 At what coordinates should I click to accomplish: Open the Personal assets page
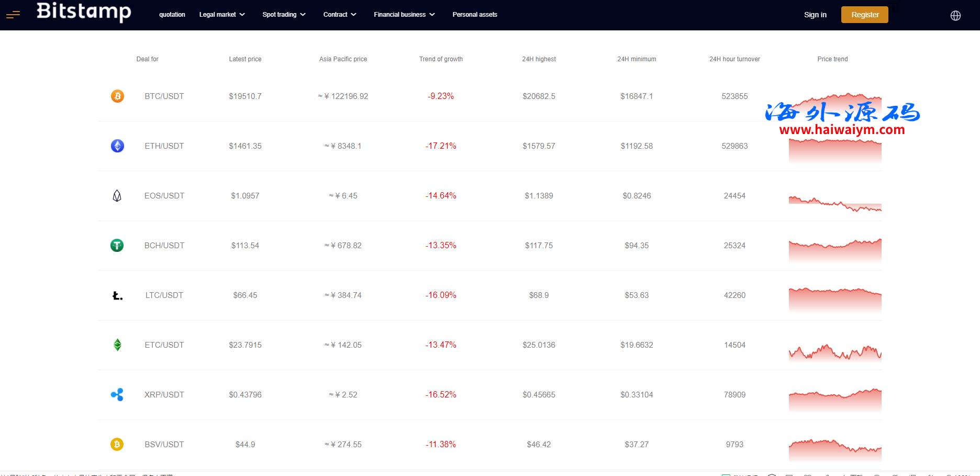click(475, 15)
